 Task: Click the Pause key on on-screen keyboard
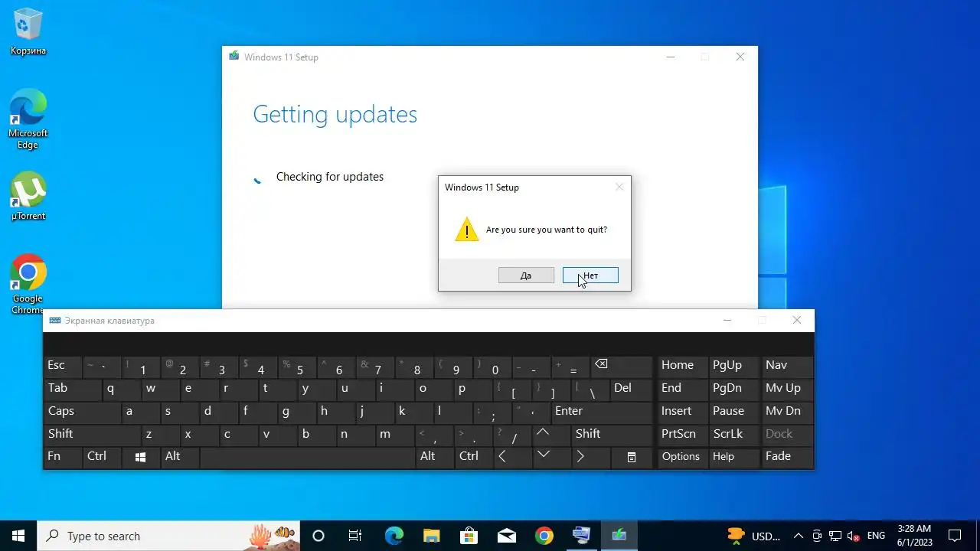[733, 412]
